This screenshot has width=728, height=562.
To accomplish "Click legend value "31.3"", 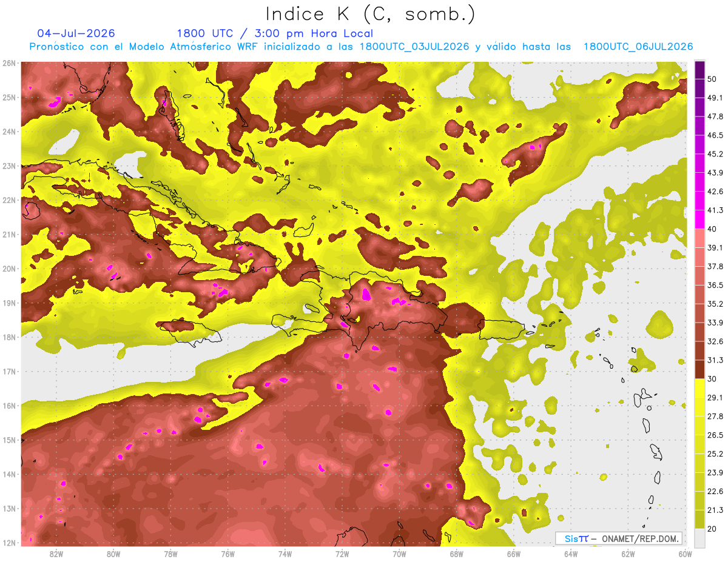I will (715, 360).
